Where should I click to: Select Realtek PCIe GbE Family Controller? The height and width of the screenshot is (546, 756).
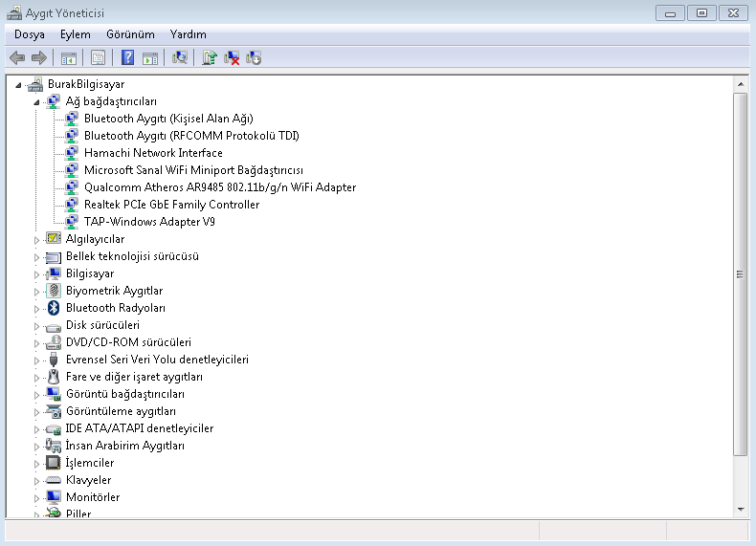pos(171,205)
